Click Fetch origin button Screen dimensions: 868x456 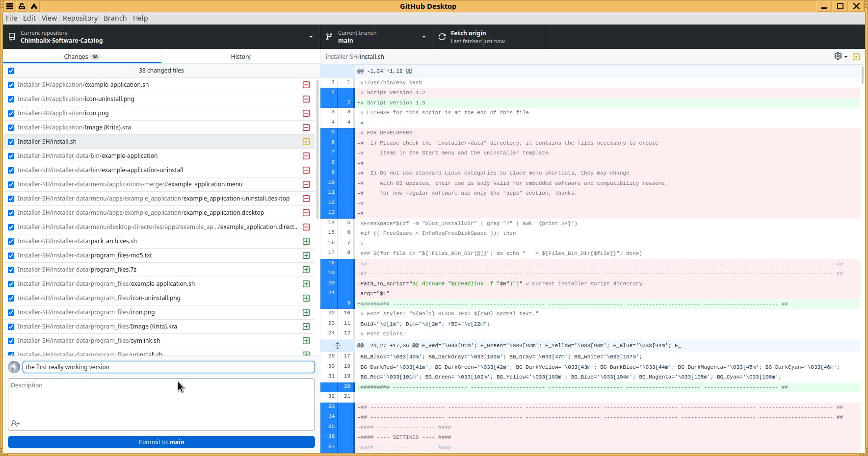(x=489, y=37)
